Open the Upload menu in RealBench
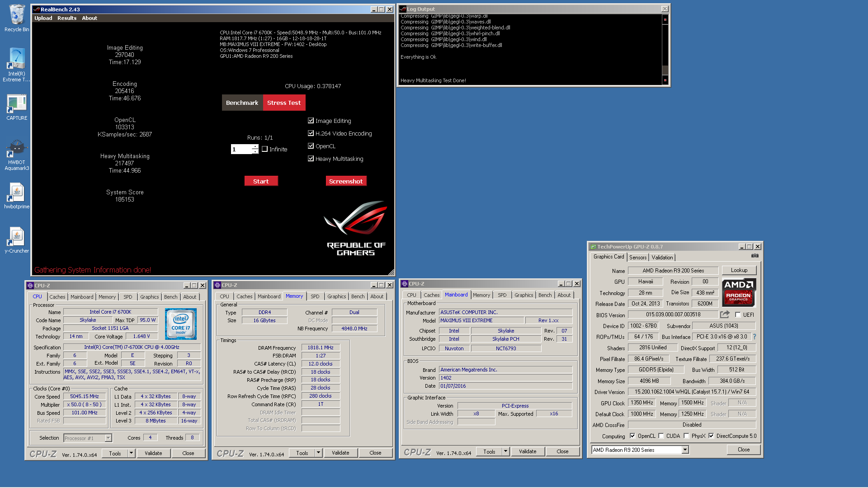868x488 pixels. pyautogui.click(x=43, y=18)
